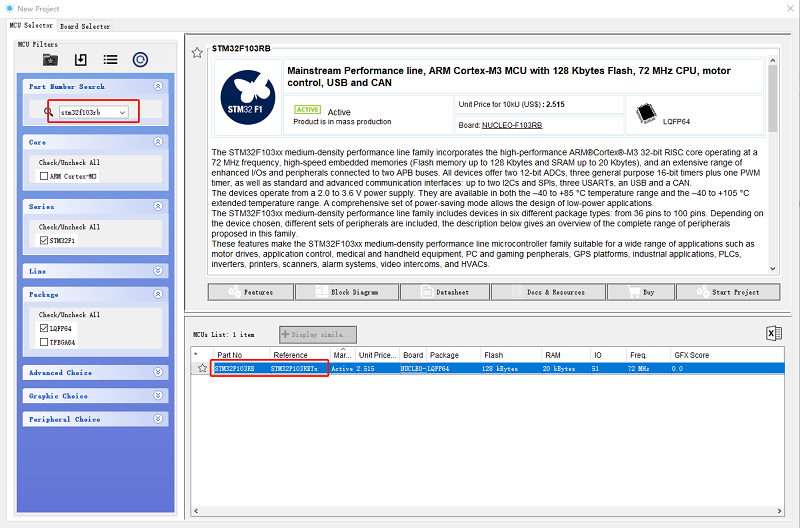This screenshot has width=800, height=528.
Task: Check the ARM Cortex-M3 checkbox
Action: 43,176
